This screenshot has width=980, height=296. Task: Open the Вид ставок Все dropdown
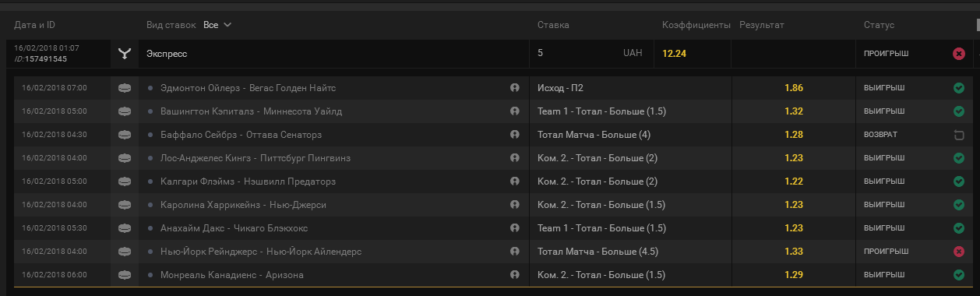[217, 25]
